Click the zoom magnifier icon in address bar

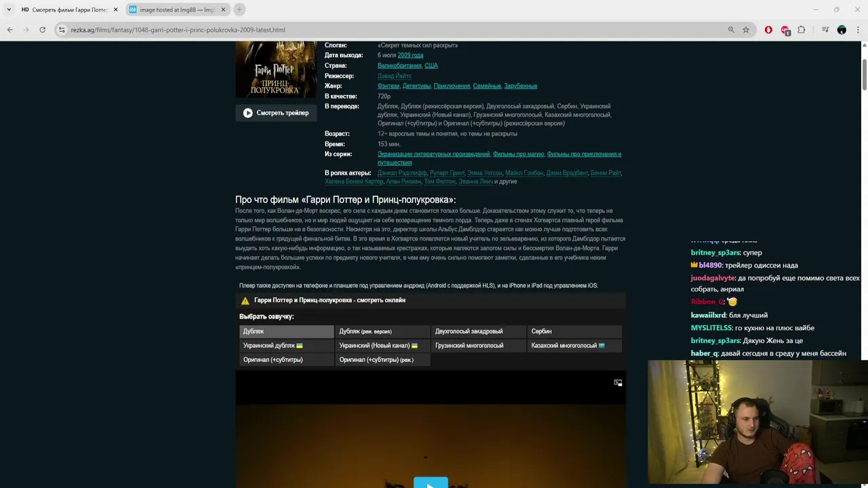tap(731, 30)
